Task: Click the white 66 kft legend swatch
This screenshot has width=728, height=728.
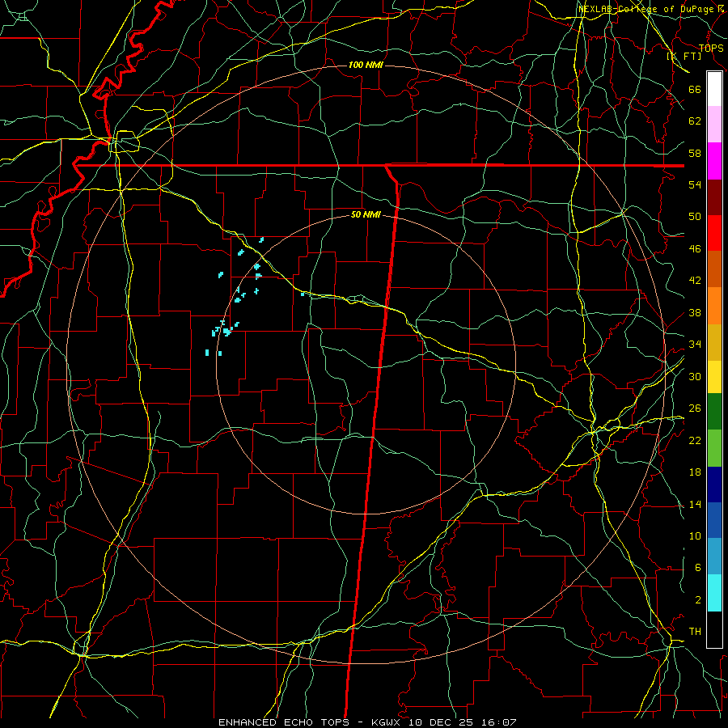Action: click(714, 89)
